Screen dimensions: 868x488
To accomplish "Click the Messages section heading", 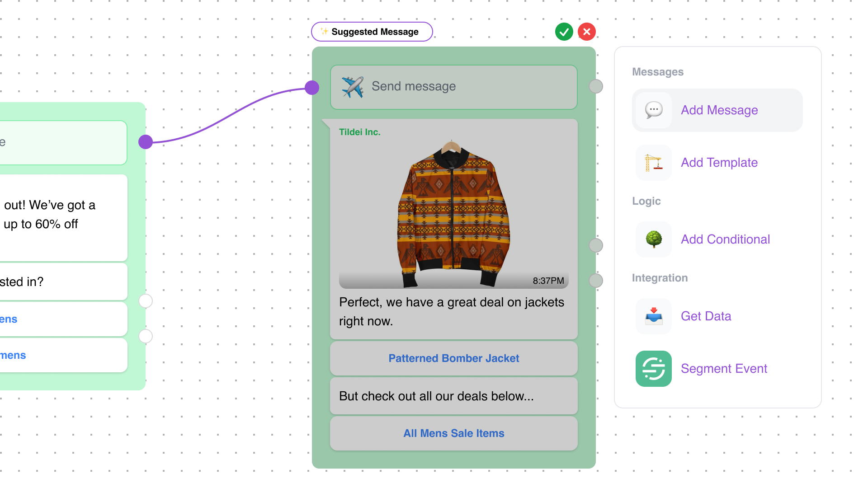I will click(657, 72).
